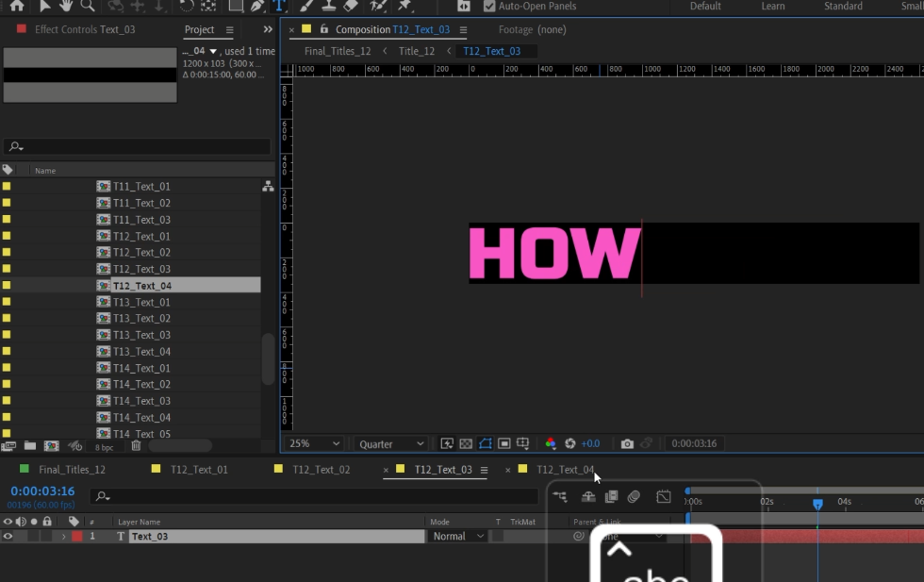Toggle Frame Blending switch in timeline
The height and width of the screenshot is (582, 924).
pos(611,496)
